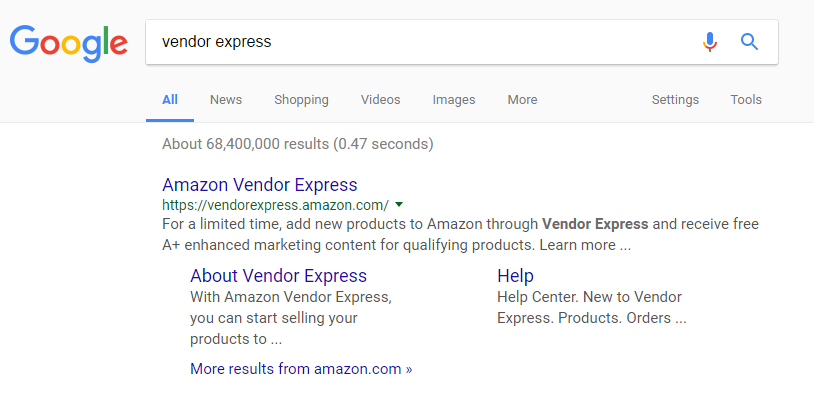Expand the More search categories menu
Screen dimensions: 814x394
[x=522, y=100]
